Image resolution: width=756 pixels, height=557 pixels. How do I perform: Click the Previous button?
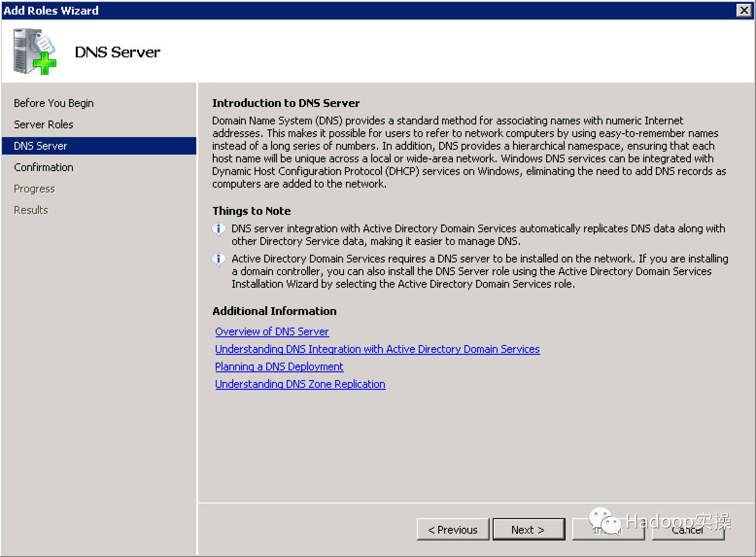[x=452, y=529]
